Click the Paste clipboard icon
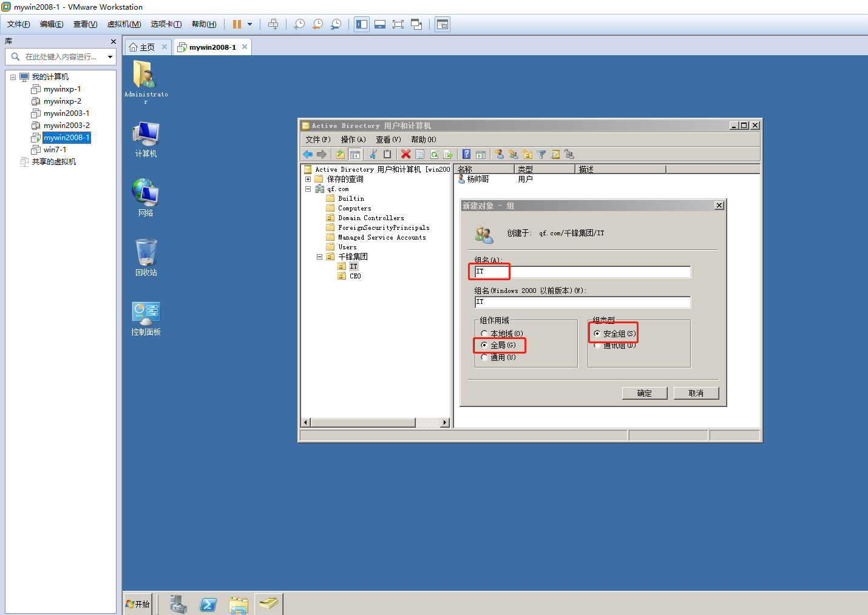 [x=387, y=154]
